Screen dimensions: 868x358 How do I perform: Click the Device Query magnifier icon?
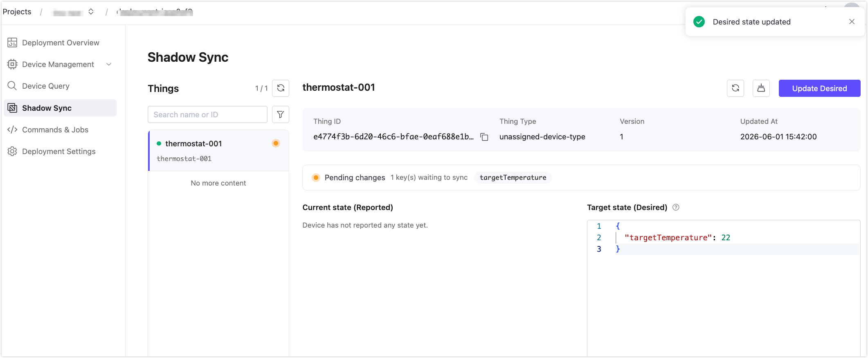coord(12,86)
